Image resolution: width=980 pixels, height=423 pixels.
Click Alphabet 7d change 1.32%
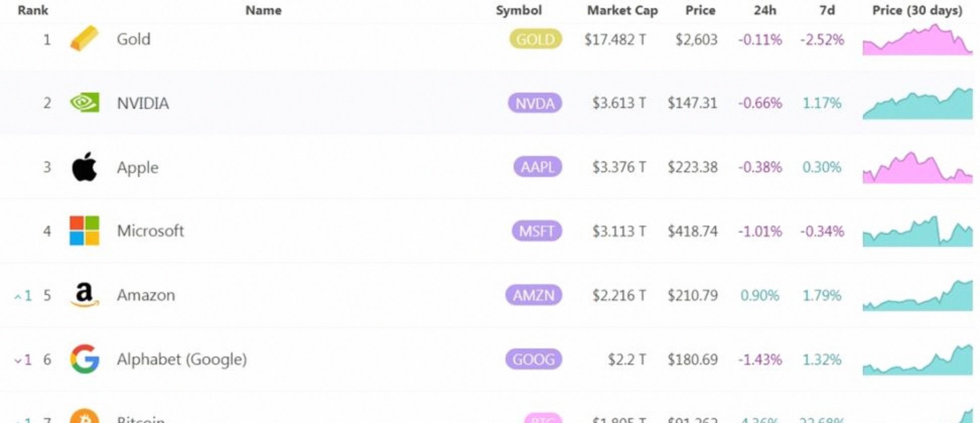[x=822, y=360]
